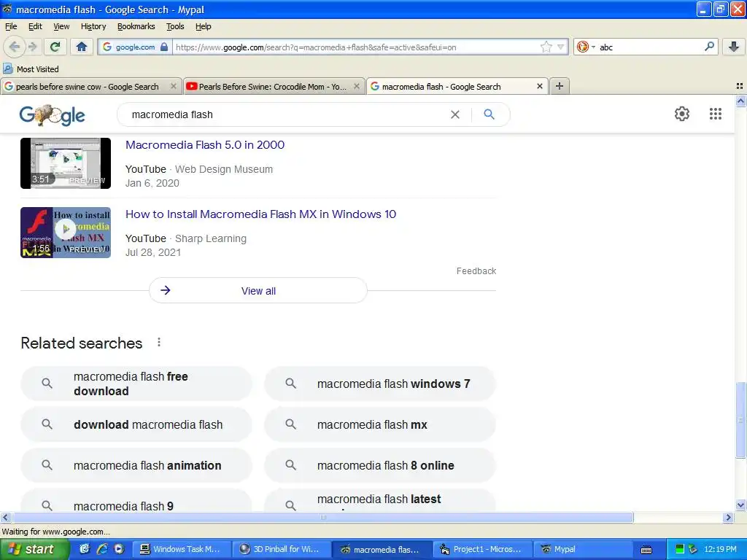This screenshot has height=560, width=747.
Task: Open the Macromedia Flash 5.0 video thumbnail
Action: point(66,163)
